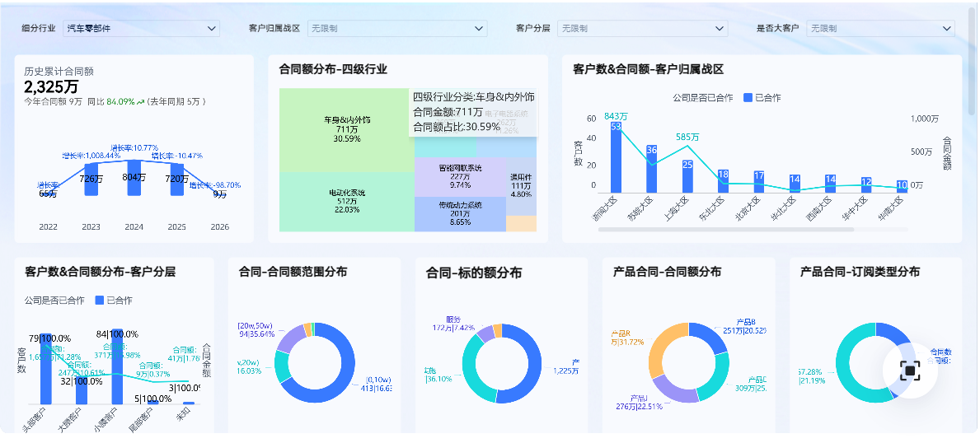The image size is (980, 443).
Task: Click the 合同额分布-四级行业 chart title
Action: coord(333,69)
